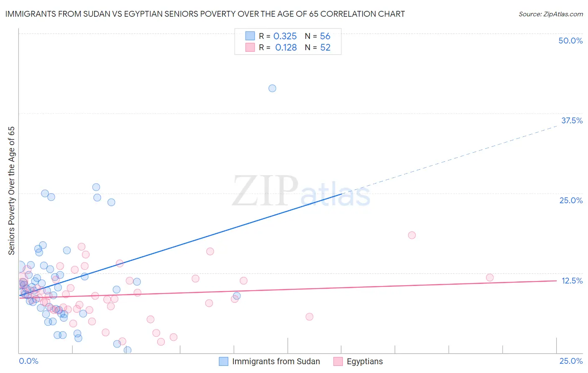Click the rightmost pink data point
This screenshot has height=373, width=588.
(x=490, y=278)
